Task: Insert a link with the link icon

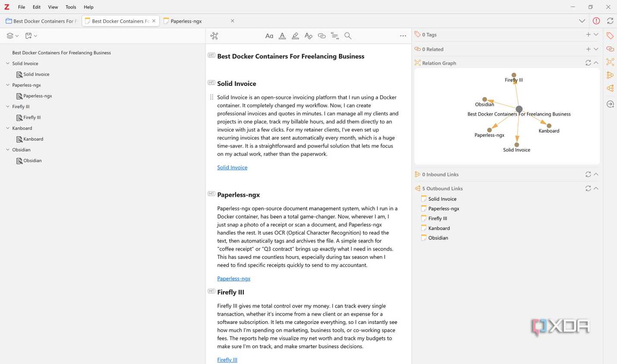Action: click(322, 36)
